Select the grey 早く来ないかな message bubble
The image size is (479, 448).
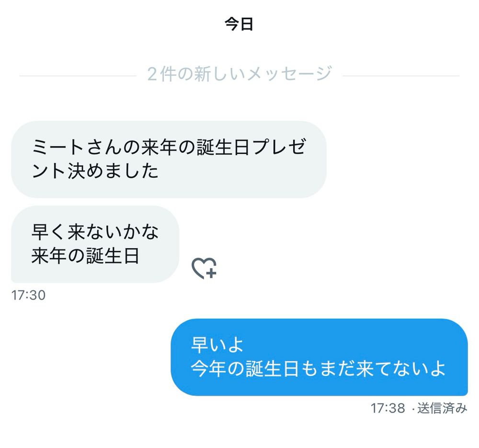point(95,244)
